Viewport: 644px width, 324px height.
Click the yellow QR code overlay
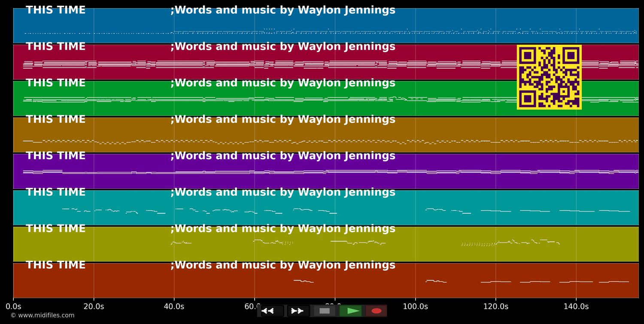pyautogui.click(x=550, y=77)
